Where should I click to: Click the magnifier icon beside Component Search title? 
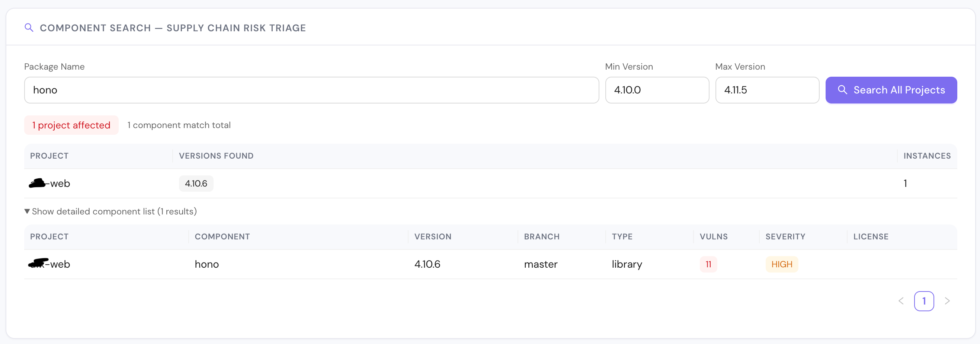coord(29,28)
